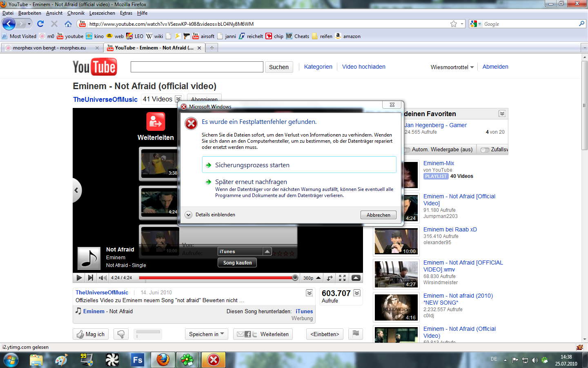Open the 360p quality dropdown
The height and width of the screenshot is (368, 588).
(312, 278)
